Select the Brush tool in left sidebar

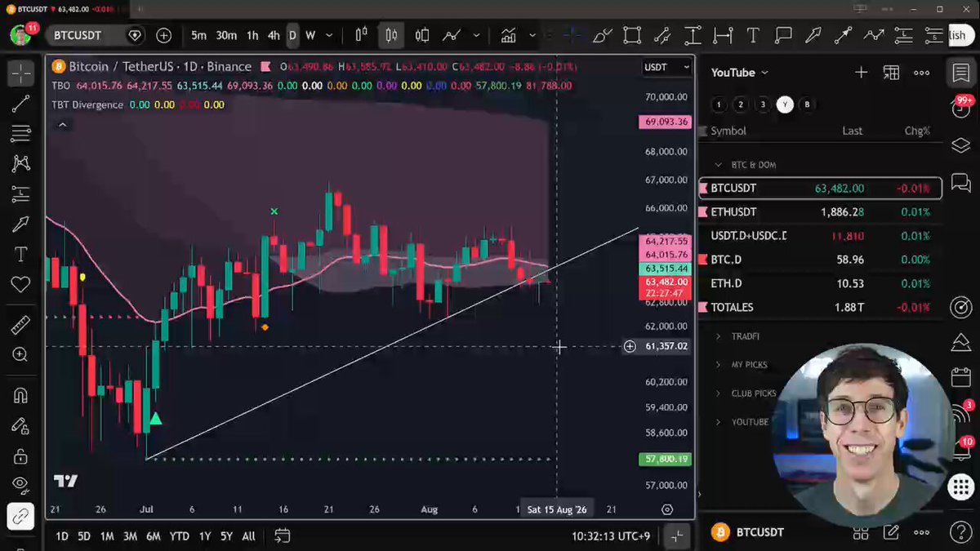[20, 224]
